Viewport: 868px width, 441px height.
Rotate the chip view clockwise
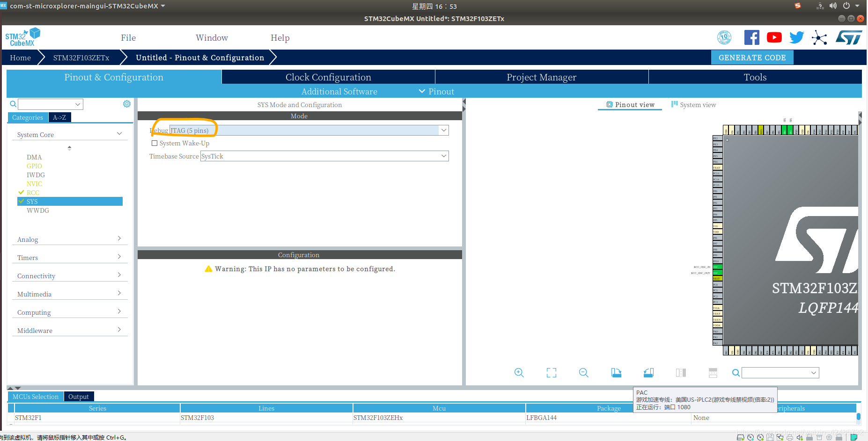click(616, 373)
